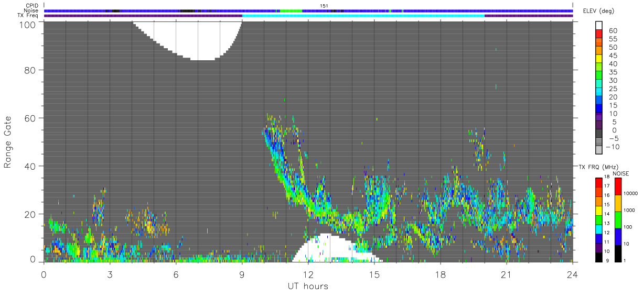Click the 24 tick on UT hours axis
The width and height of the screenshot is (644, 297).
573,274
